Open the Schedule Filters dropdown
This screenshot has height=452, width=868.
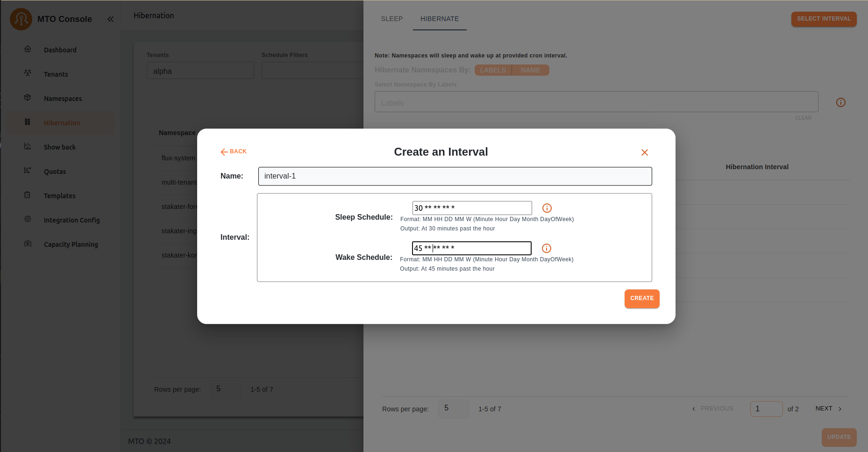[x=313, y=70]
